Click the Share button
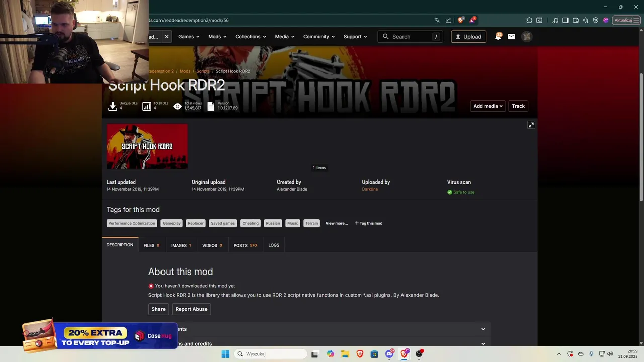The image size is (644, 362). coord(158,309)
